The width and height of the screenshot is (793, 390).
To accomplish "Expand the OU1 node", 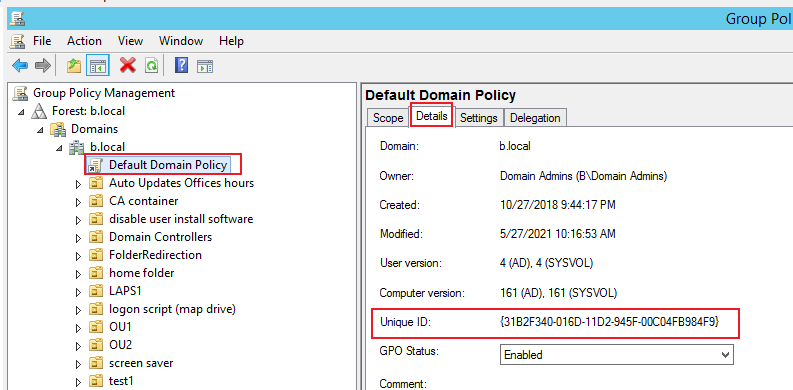I will coord(78,328).
